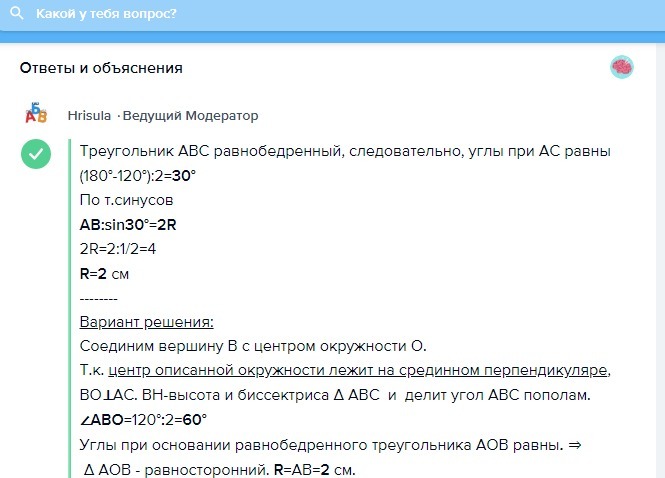Image resolution: width=665 pixels, height=478 pixels.
Task: Focus the "Какой у тебя вопрос?" search field
Action: point(332,15)
